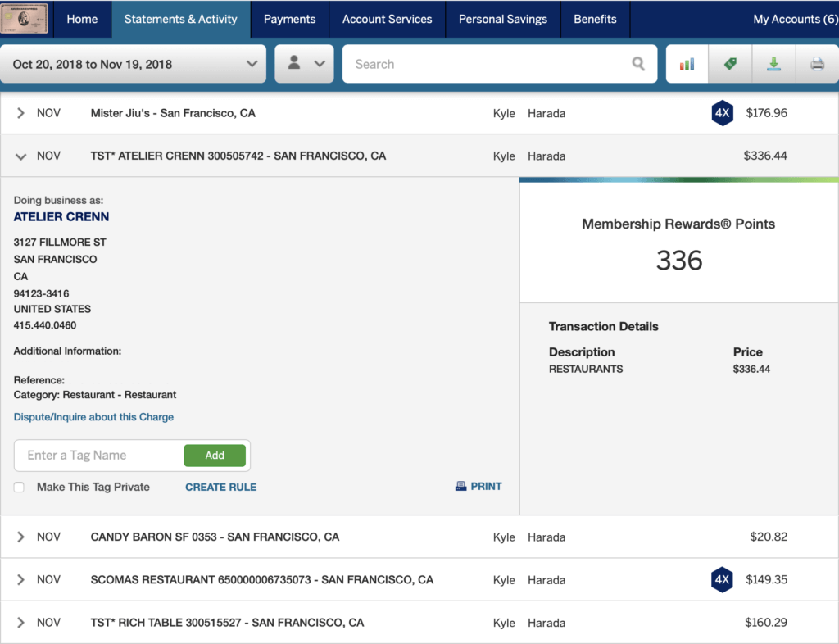This screenshot has height=644, width=839.
Task: Click the printer icon in toolbar
Action: coord(817,64)
